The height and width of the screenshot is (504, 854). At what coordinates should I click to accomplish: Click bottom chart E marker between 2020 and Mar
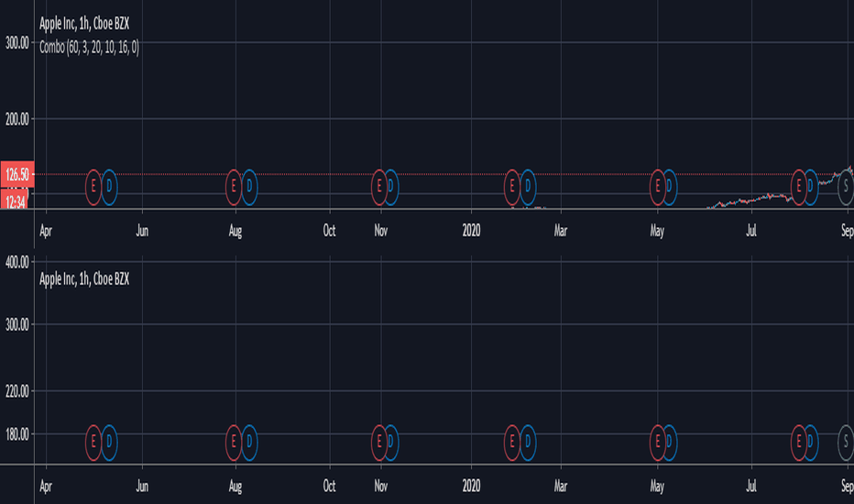[512, 443]
